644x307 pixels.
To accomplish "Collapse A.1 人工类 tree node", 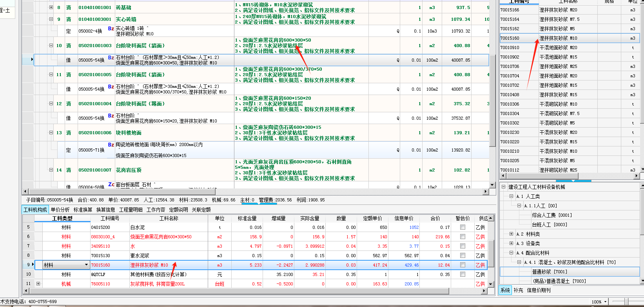I will pyautogui.click(x=511, y=196).
